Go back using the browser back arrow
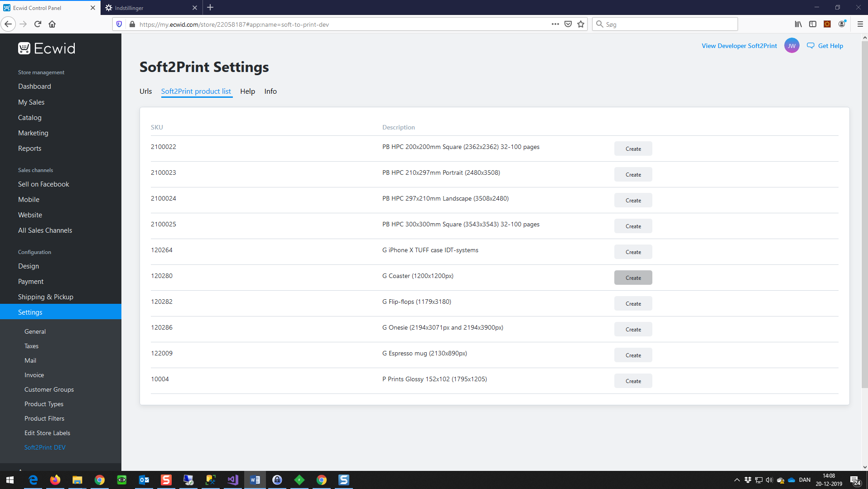This screenshot has height=489, width=868. click(x=8, y=24)
